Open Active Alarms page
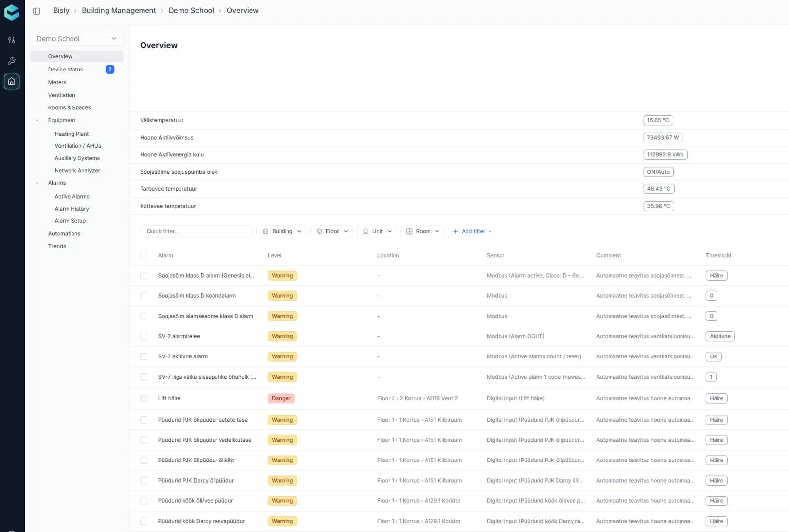The width and height of the screenshot is (789, 532). 72,196
